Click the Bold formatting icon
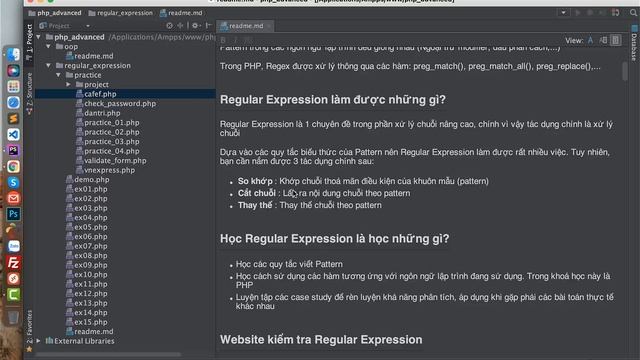Viewport: 640px width, 360px height. tap(223, 40)
